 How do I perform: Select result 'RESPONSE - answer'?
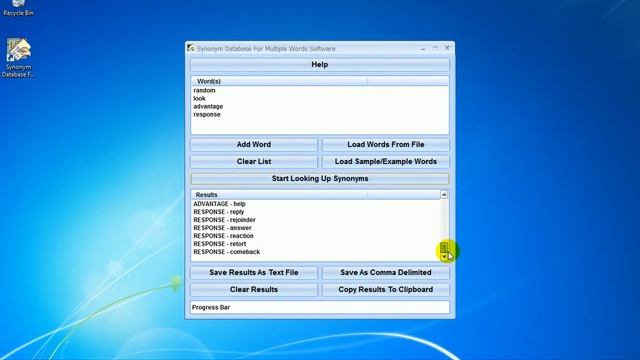coord(222,228)
